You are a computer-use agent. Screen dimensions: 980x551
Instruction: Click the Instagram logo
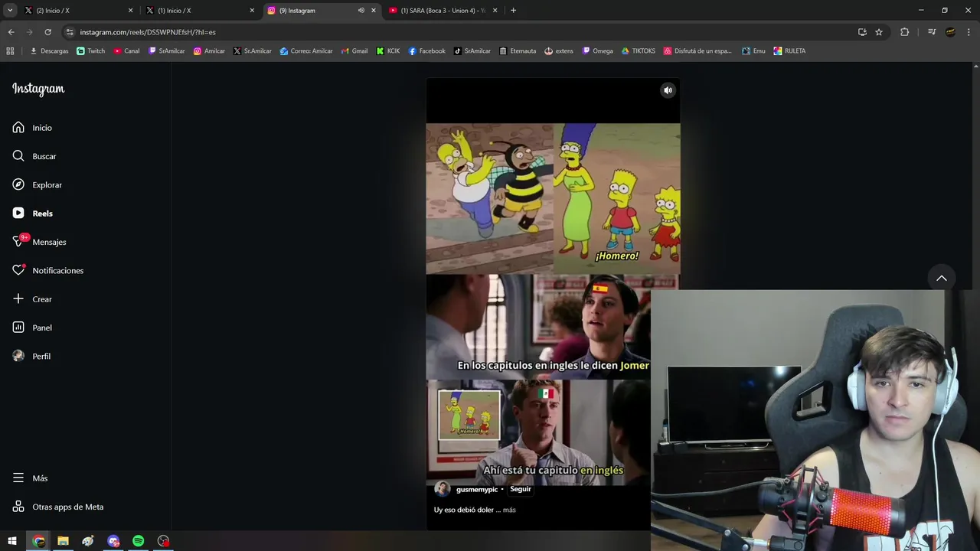coord(38,89)
